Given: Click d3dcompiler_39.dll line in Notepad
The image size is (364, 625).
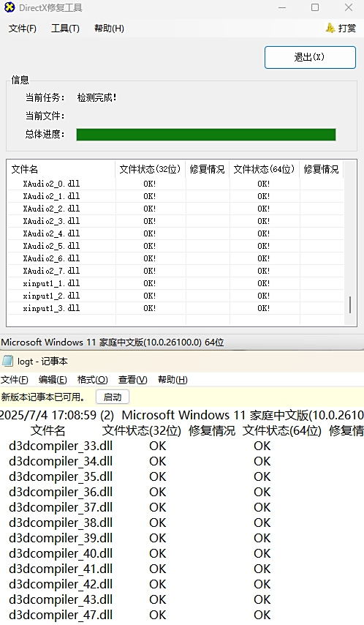Looking at the screenshot, I should coord(61,538).
